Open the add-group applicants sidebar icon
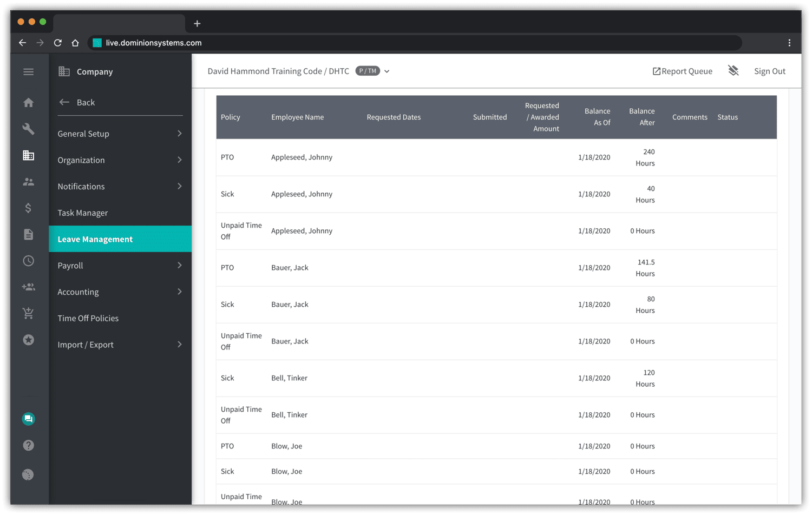Viewport: 812px width, 515px height. click(29, 287)
